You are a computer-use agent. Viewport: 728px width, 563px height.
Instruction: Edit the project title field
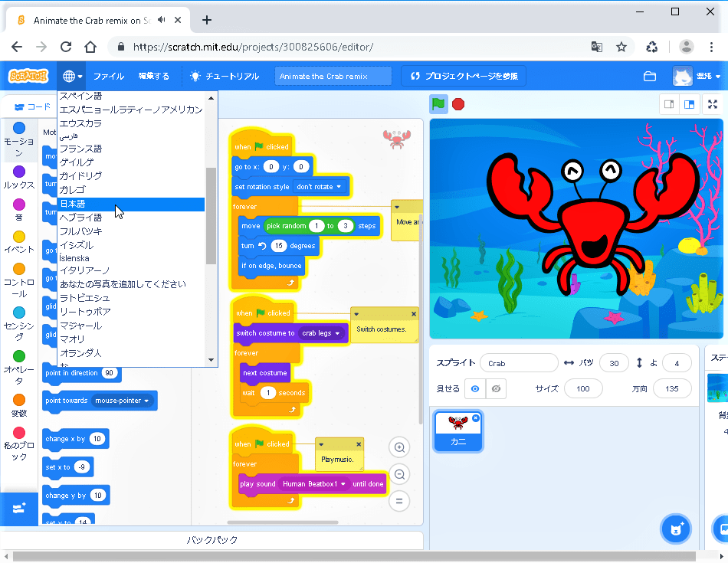(x=333, y=76)
